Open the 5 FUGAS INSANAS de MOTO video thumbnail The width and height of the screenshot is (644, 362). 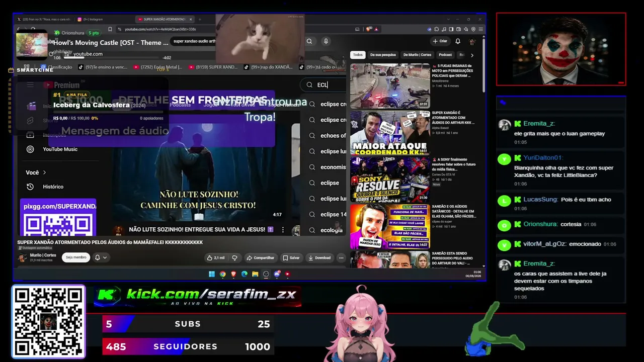point(390,86)
